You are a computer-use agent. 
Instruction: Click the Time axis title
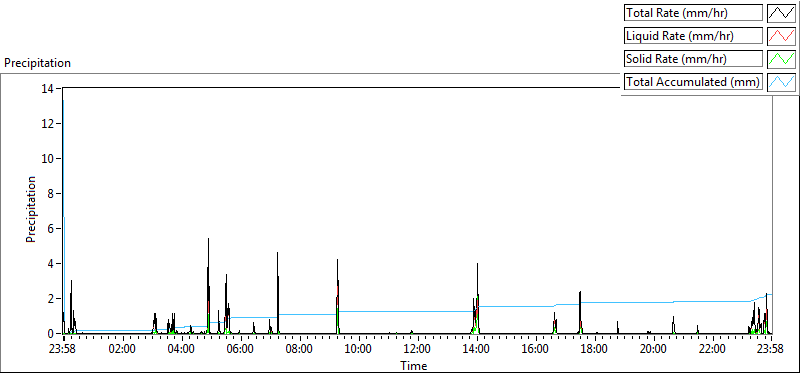click(413, 365)
